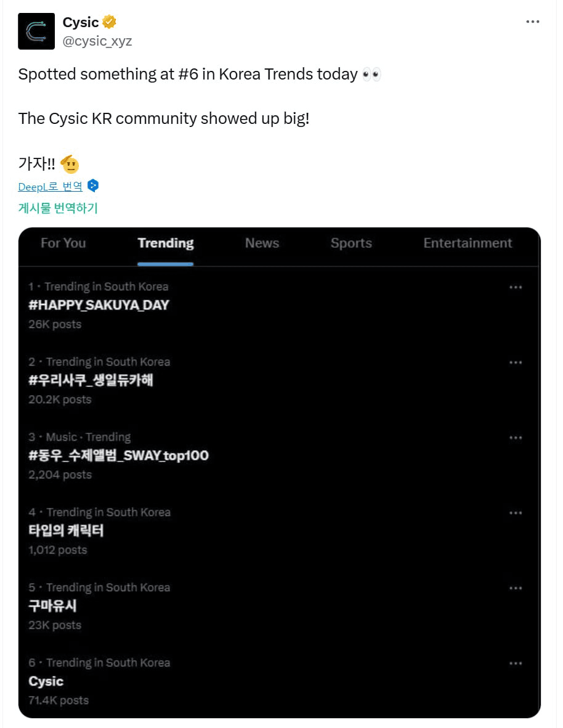Switch to the News tab
The image size is (563, 728).
tap(262, 243)
